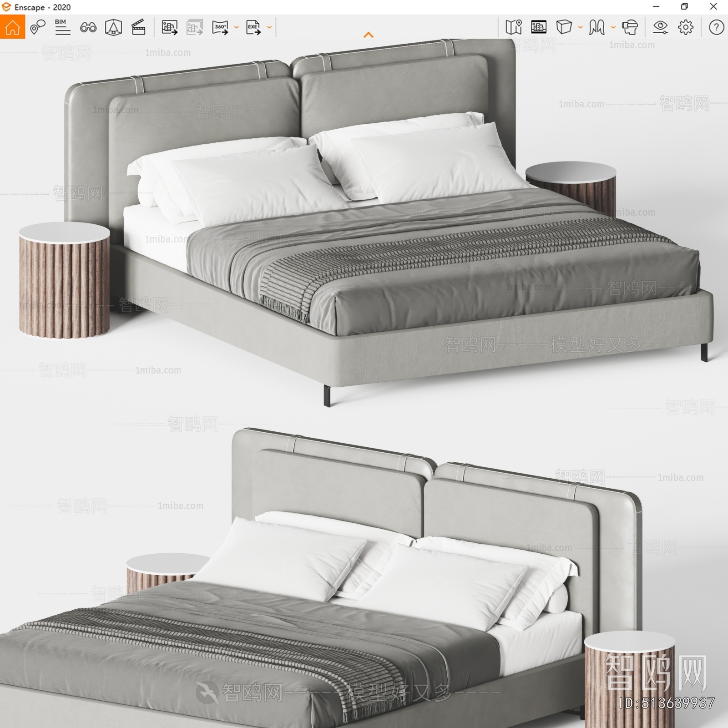Open the Video Editor clapperboard
728x728 pixels.
pos(138,27)
